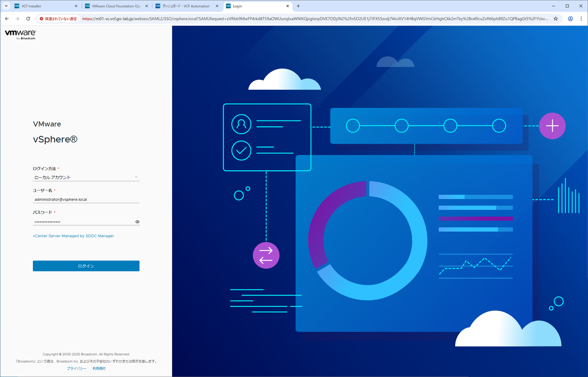Go back to the previous page
This screenshot has height=377, width=588.
tap(6, 19)
